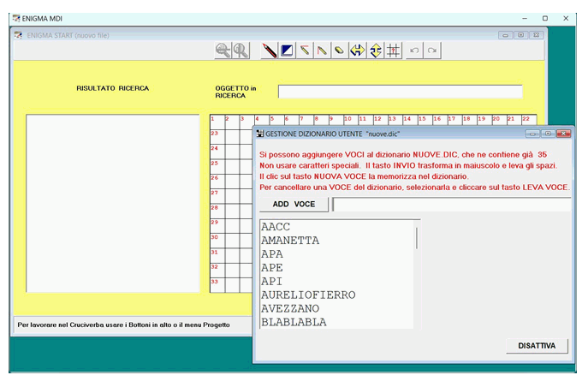Click the undo arrow icon

click(x=415, y=51)
